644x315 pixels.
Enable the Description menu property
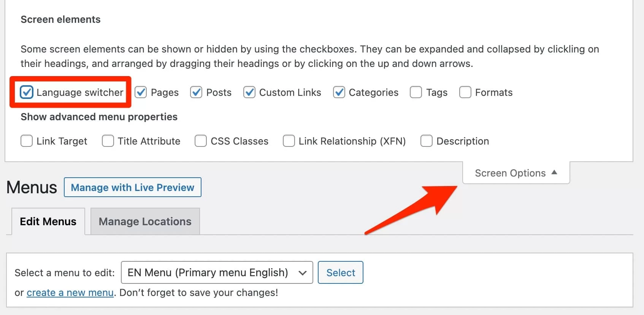click(426, 141)
